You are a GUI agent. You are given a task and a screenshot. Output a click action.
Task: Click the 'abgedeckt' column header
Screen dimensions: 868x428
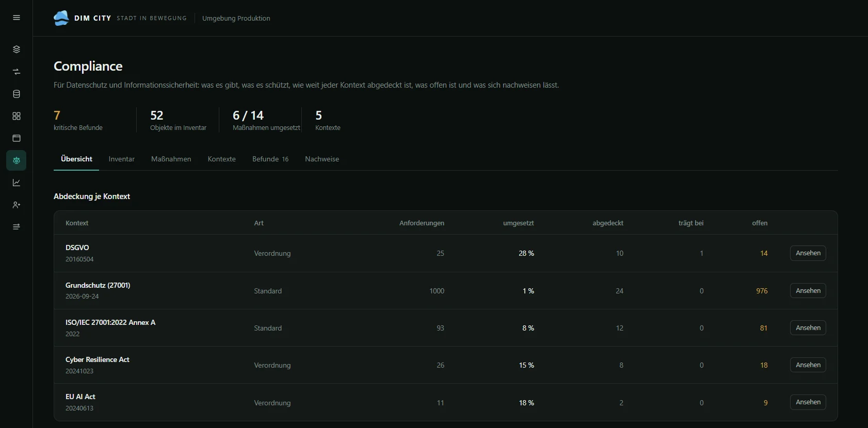608,223
